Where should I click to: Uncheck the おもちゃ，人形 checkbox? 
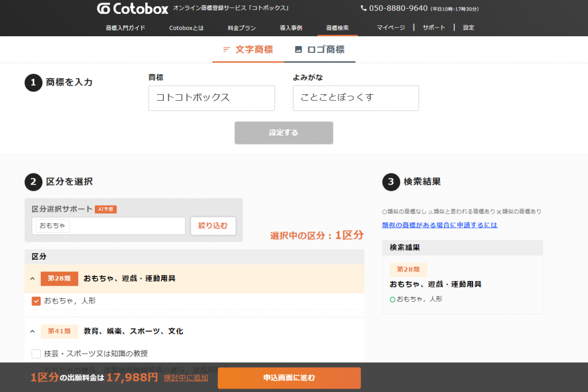pyautogui.click(x=36, y=301)
